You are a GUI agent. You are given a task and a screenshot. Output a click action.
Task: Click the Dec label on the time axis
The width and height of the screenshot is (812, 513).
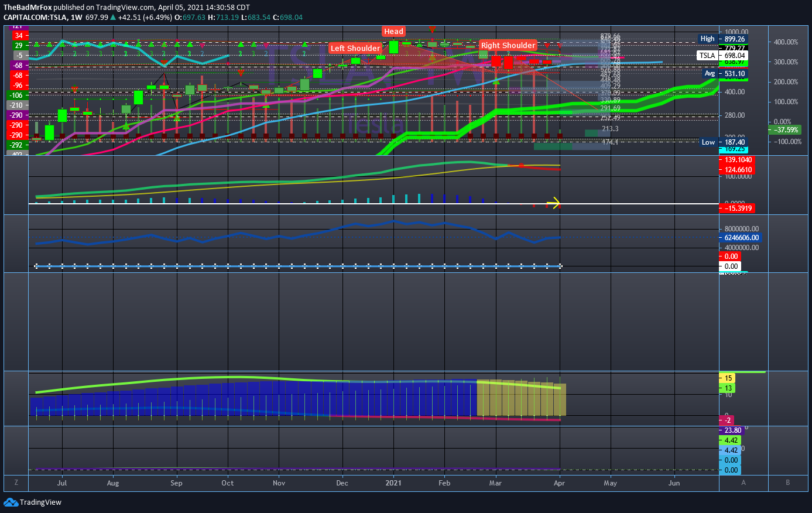[342, 483]
